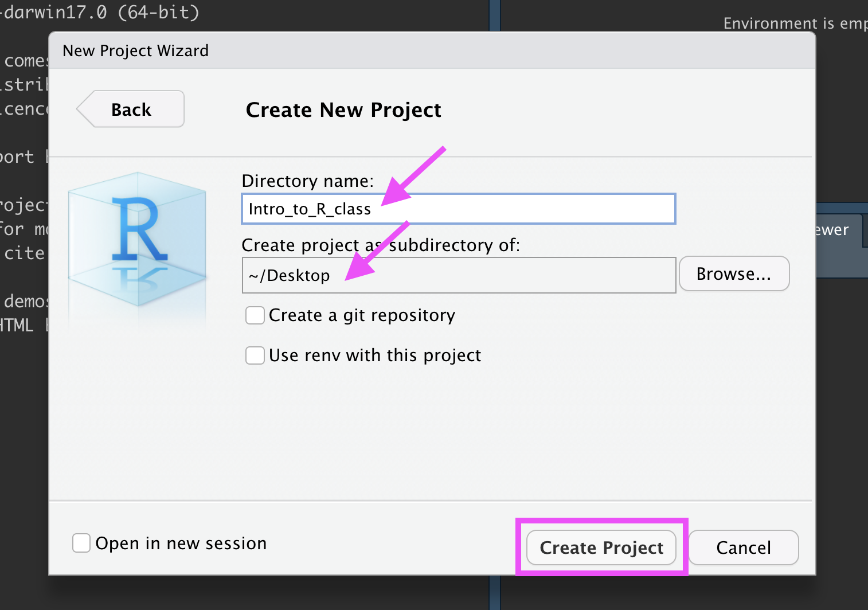868x610 pixels.
Task: Click the New Project Wizard title bar
Action: (135, 50)
